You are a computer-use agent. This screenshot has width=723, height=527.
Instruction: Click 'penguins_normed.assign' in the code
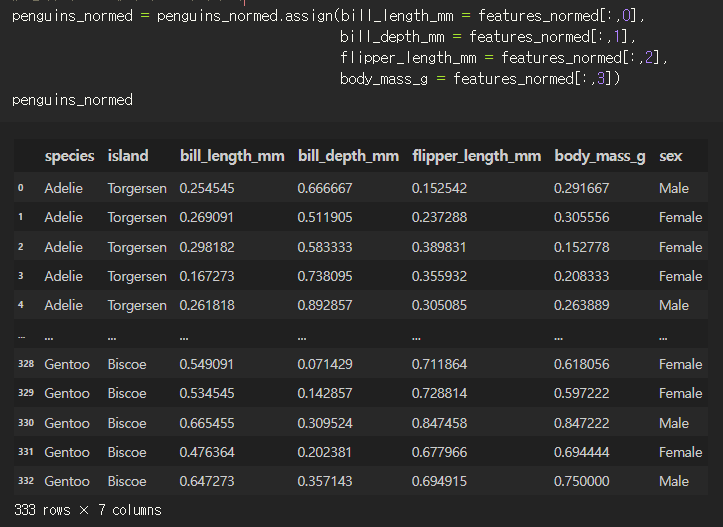(245, 16)
